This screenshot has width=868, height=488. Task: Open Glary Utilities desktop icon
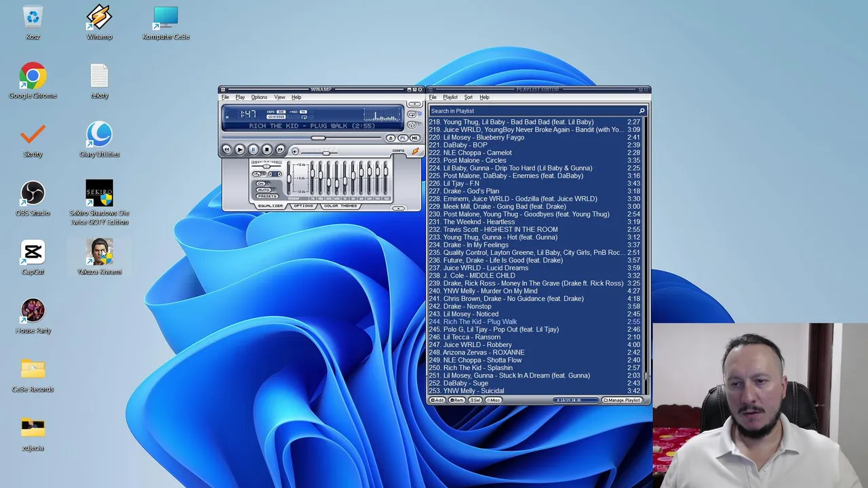[99, 140]
